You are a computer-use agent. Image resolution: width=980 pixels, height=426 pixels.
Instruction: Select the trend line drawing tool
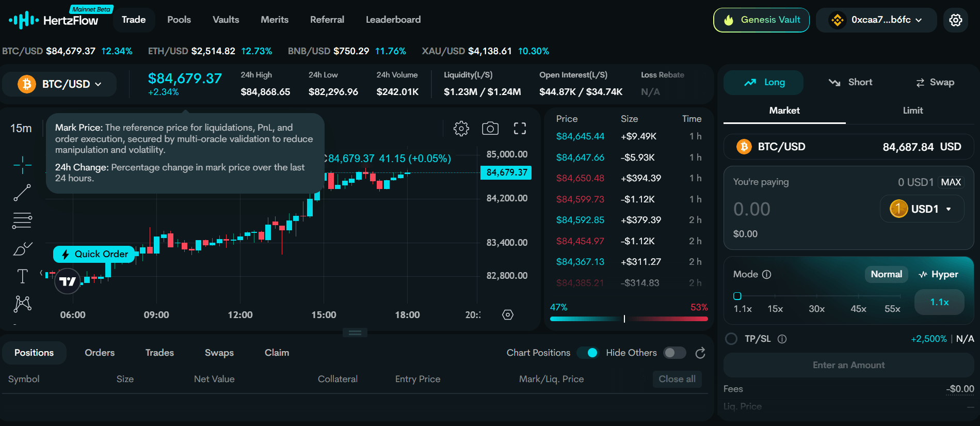(22, 193)
